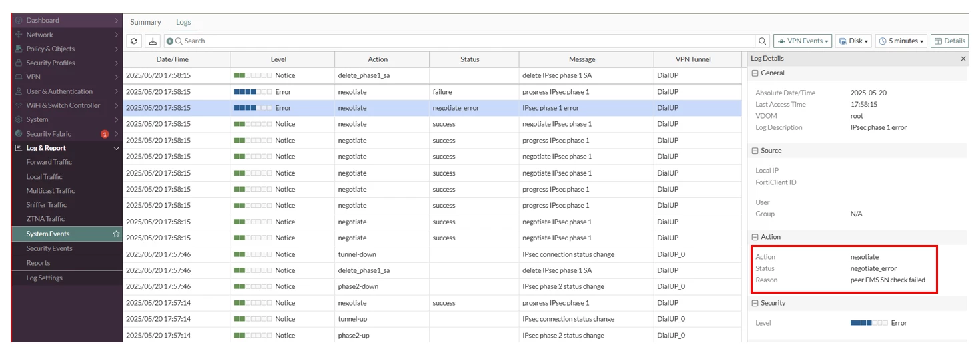980x349 pixels.
Task: Click 'peer EMS SN check failed' reason text
Action: point(888,280)
